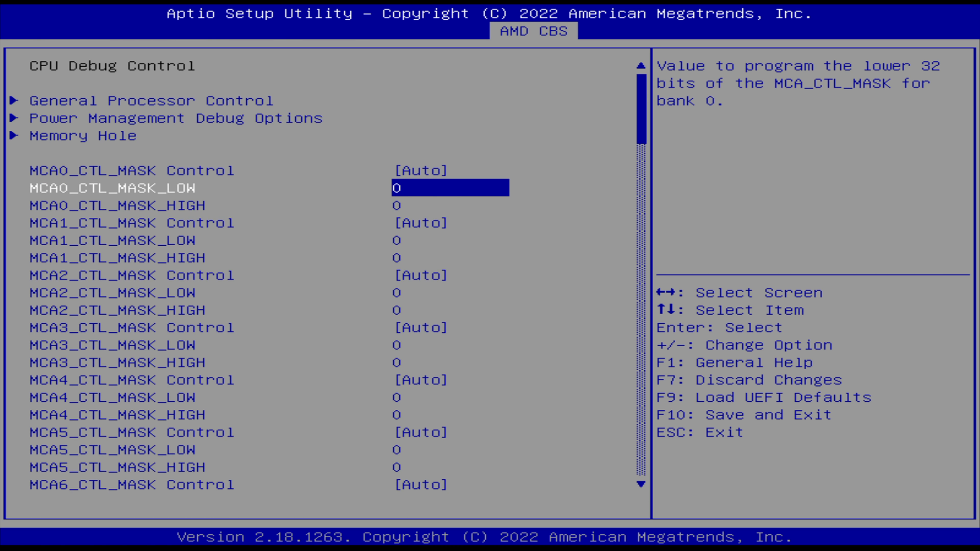The width and height of the screenshot is (980, 551).
Task: Click the MCA5_CTL_MASK_LOW value field
Action: click(x=396, y=450)
